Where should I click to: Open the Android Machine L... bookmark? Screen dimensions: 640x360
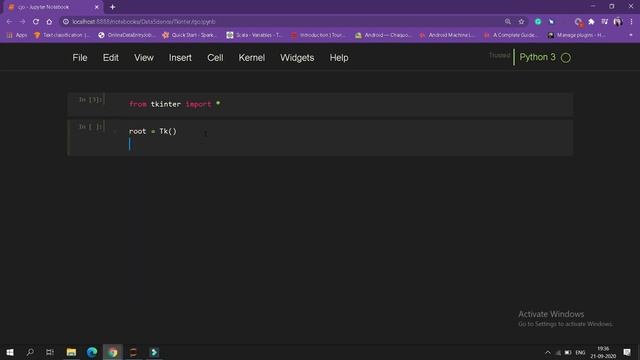tap(447, 35)
